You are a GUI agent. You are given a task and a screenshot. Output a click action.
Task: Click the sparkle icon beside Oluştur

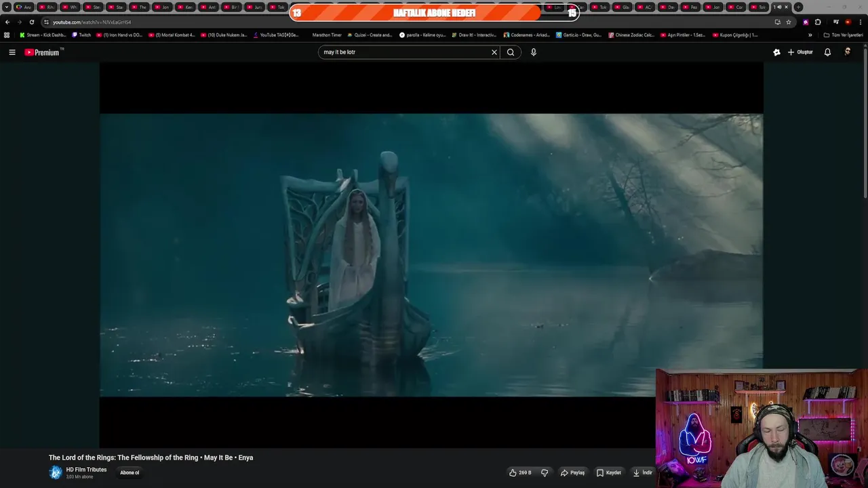(x=776, y=52)
